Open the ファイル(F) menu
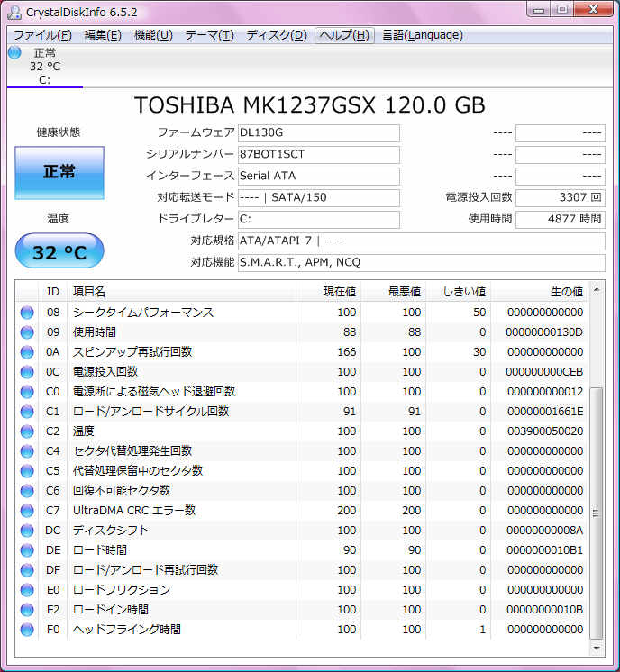 (x=43, y=35)
